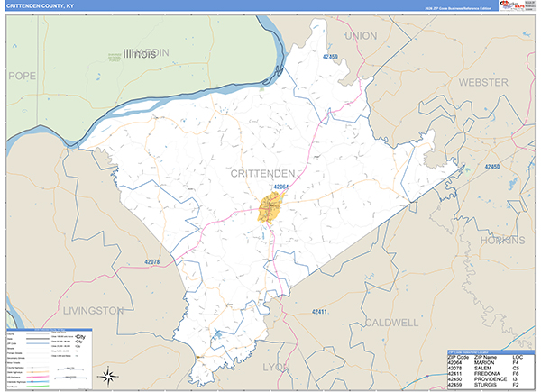This screenshot has height=392, width=541.
Task: Click the 42450 ZIP label on map
Action: (492, 167)
